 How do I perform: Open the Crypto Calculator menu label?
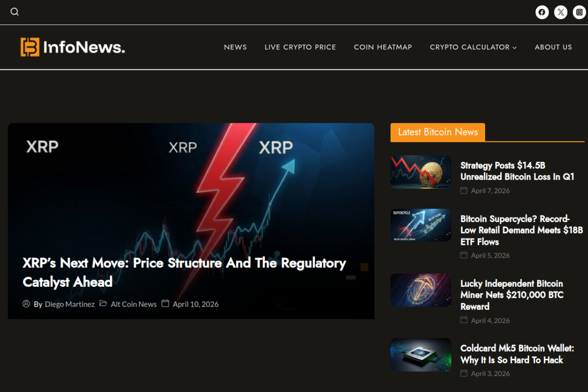(x=469, y=47)
